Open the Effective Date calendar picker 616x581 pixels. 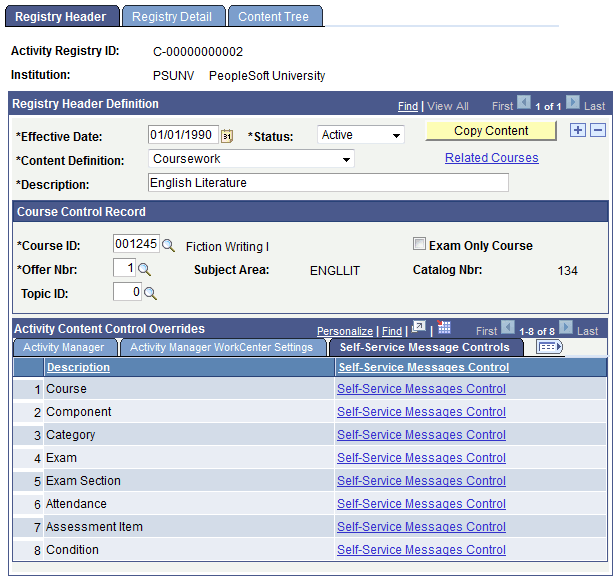click(x=227, y=136)
